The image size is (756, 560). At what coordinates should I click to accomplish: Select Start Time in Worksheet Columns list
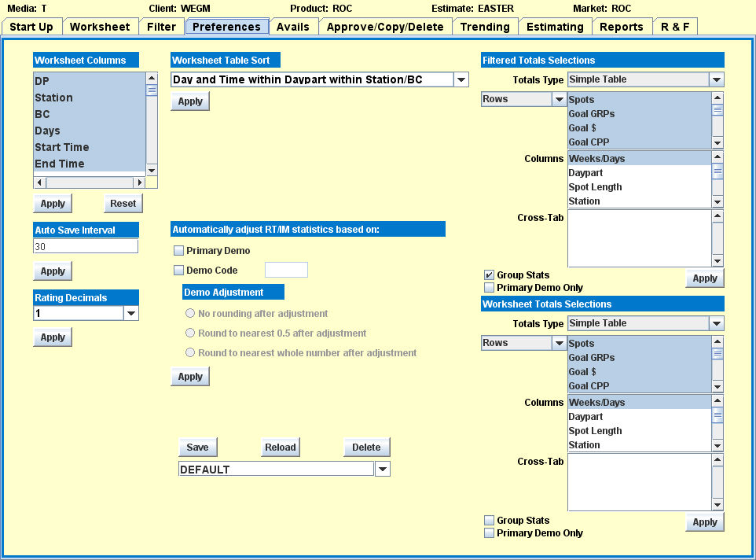(x=90, y=147)
